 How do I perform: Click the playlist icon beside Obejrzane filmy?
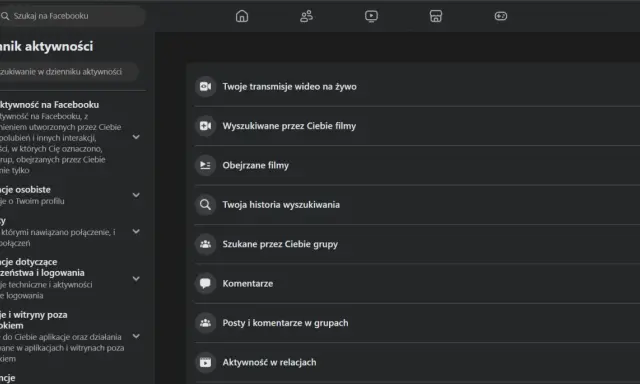[205, 165]
